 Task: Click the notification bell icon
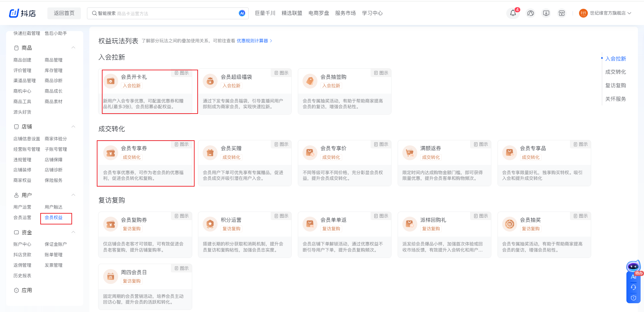513,13
